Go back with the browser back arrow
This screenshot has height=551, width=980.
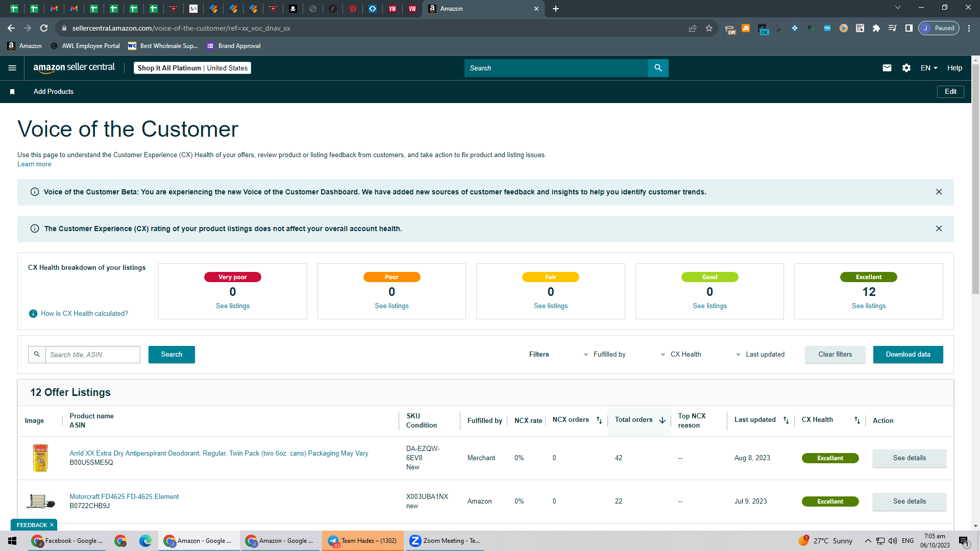11,28
